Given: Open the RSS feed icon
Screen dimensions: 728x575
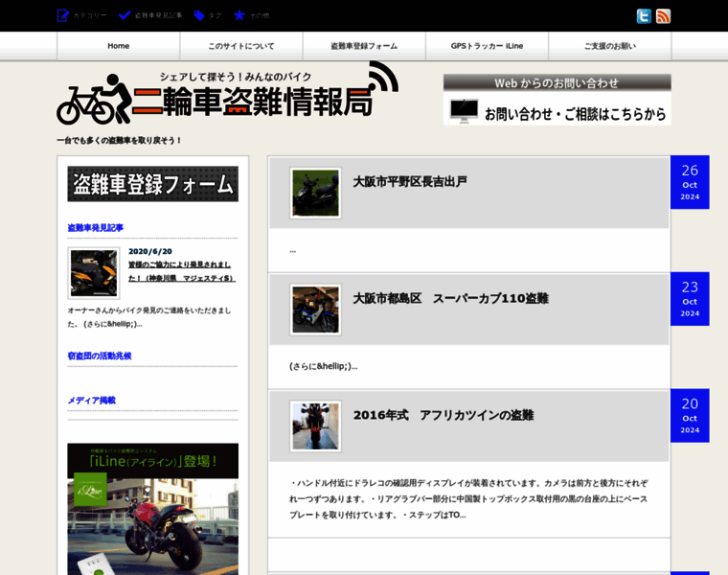Looking at the screenshot, I should coord(663,15).
